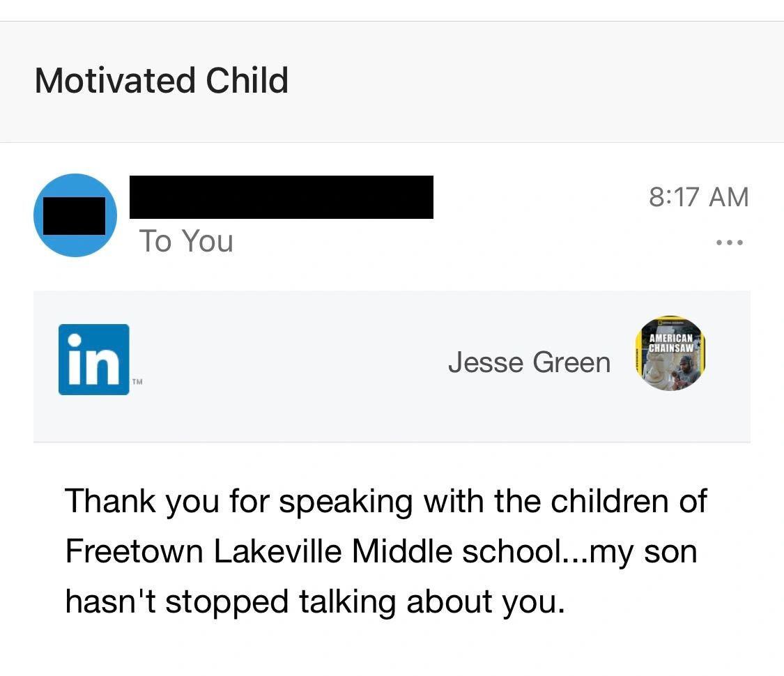The width and height of the screenshot is (784, 676).
Task: Click the word "Green" in the LinkedIn banner
Action: point(571,362)
